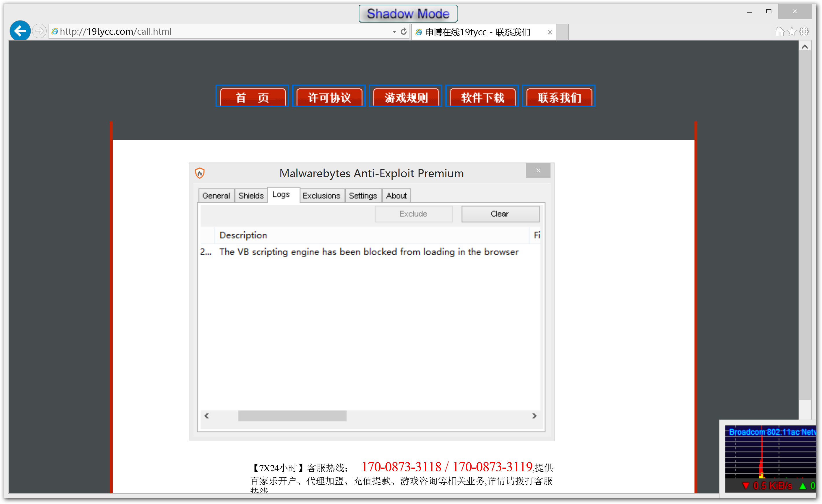Click the browser Home icon
Viewport: 822px width, 504px height.
click(x=779, y=32)
